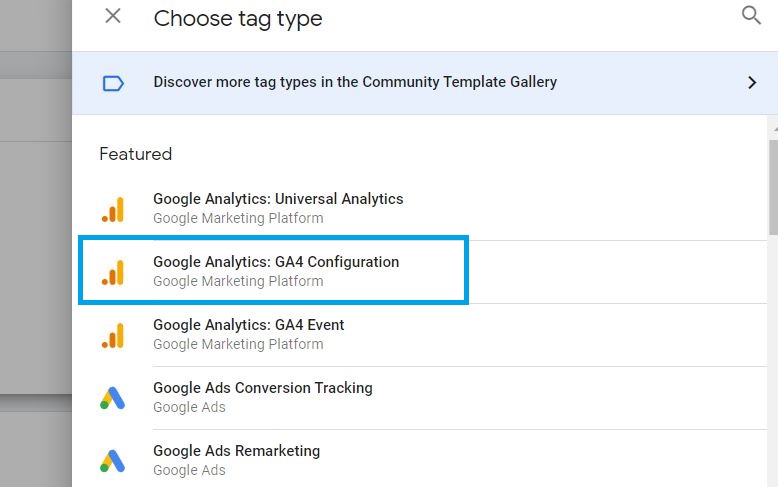
Task: Choose Google Analytics: GA4 Event tag type
Action: click(x=420, y=335)
